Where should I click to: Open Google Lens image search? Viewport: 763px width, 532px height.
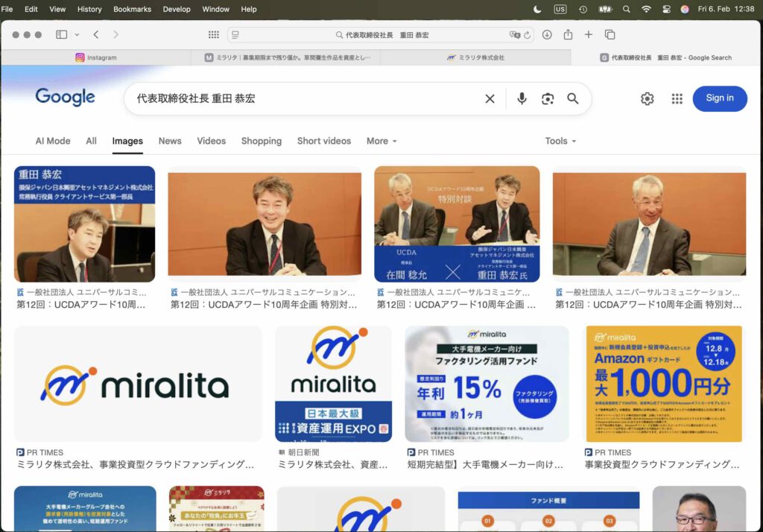click(548, 98)
